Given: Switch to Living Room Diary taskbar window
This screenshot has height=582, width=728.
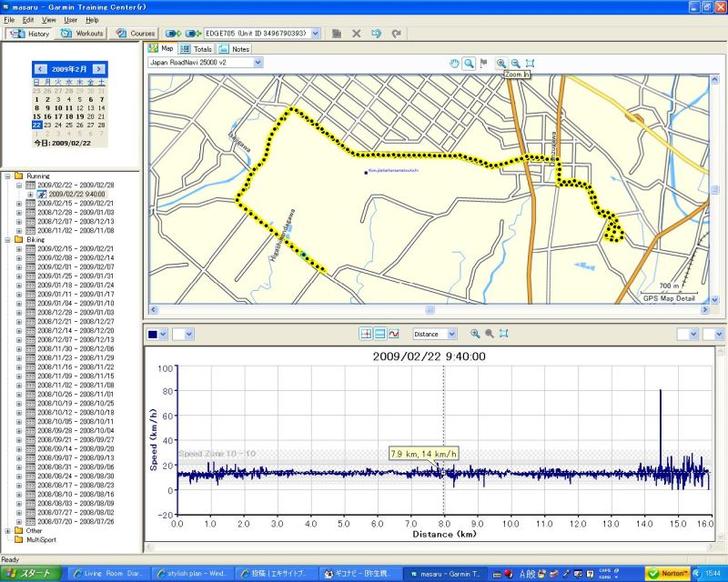Looking at the screenshot, I should (x=110, y=574).
